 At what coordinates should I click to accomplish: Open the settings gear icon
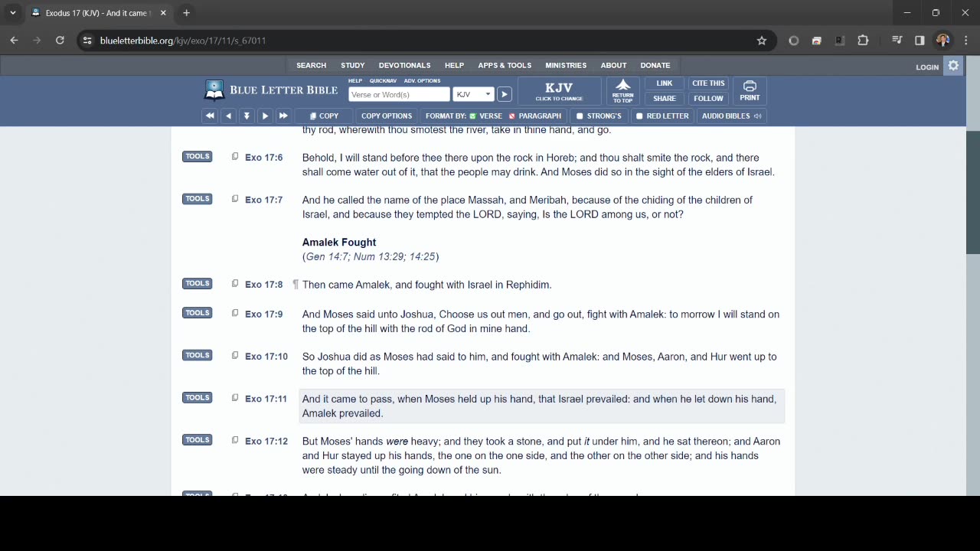click(953, 66)
